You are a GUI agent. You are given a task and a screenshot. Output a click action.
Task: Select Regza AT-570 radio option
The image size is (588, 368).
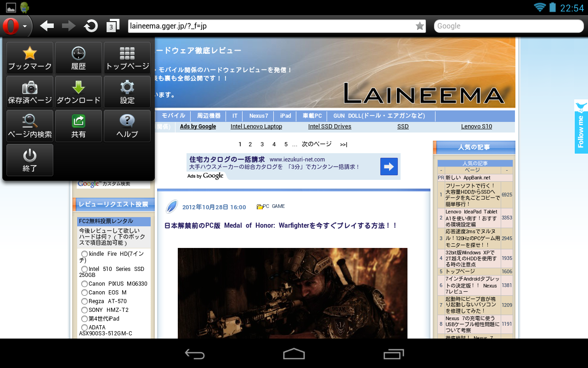coord(84,301)
